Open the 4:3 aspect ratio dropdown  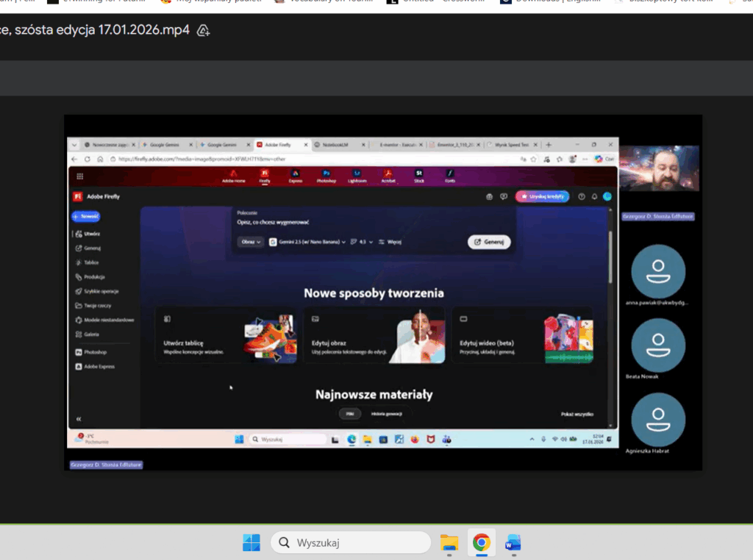click(x=362, y=241)
